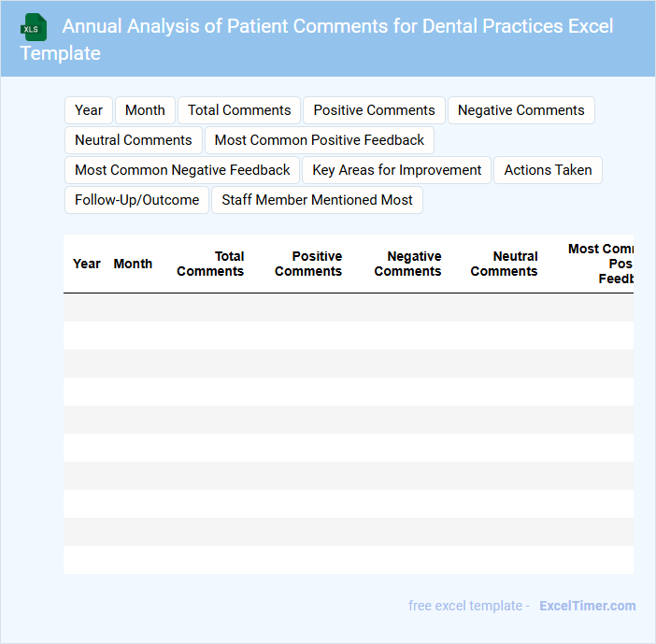
Task: Select Most Common Positive Feedback tag
Action: (320, 140)
